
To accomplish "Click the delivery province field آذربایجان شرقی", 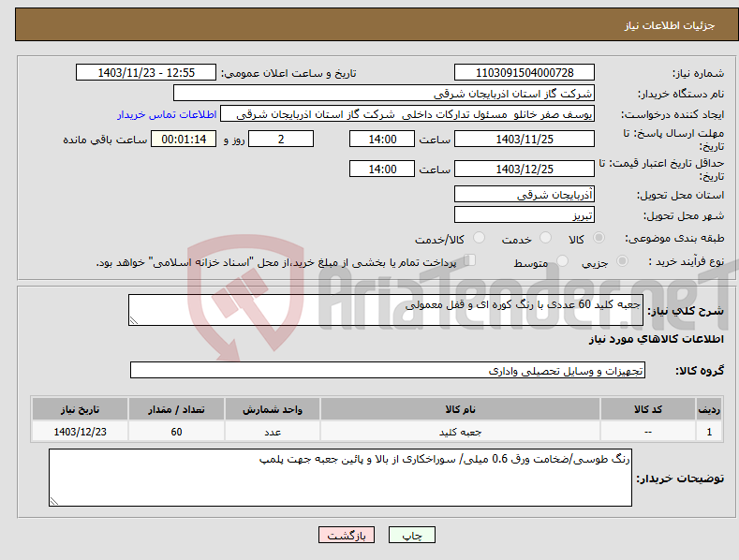I will 525,194.
